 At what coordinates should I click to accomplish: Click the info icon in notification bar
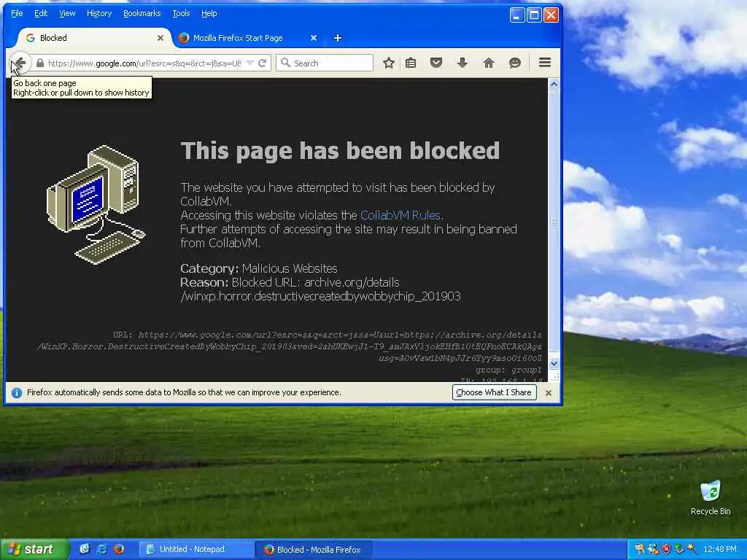coord(17,393)
